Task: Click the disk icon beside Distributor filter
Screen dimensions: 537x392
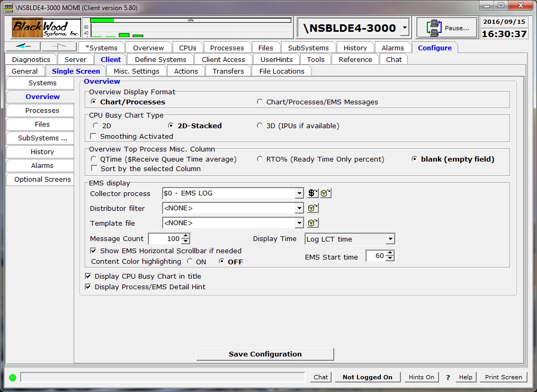Action: click(x=313, y=208)
